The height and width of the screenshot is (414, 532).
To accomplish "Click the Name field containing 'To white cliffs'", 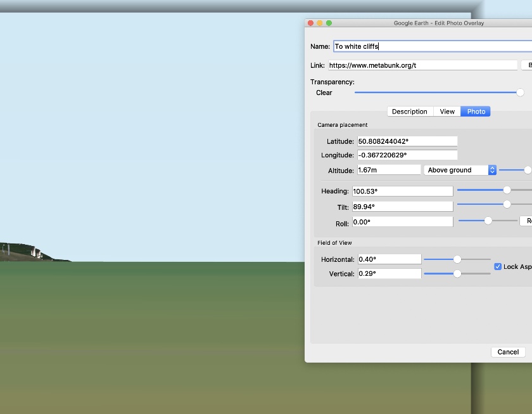I will [431, 46].
